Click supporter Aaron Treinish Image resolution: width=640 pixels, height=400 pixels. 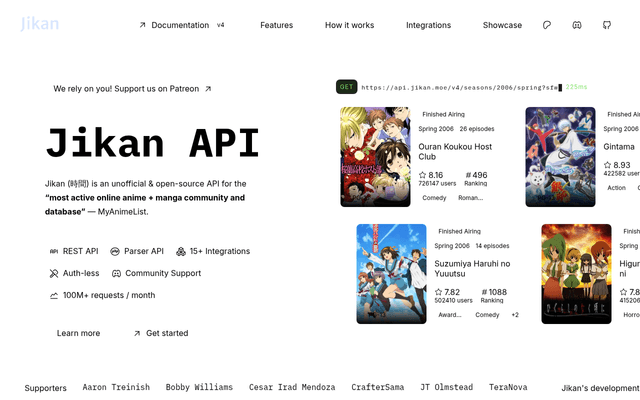pyautogui.click(x=116, y=387)
